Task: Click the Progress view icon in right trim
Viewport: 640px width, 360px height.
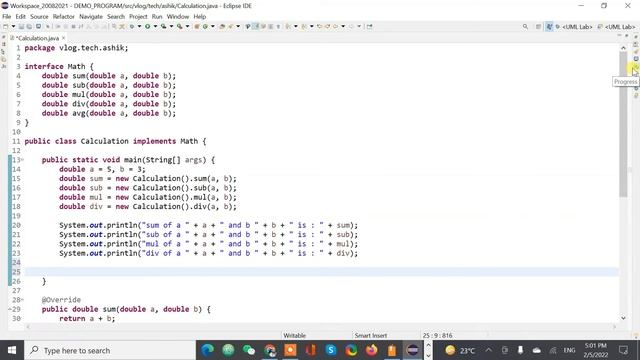Action: tap(636, 66)
